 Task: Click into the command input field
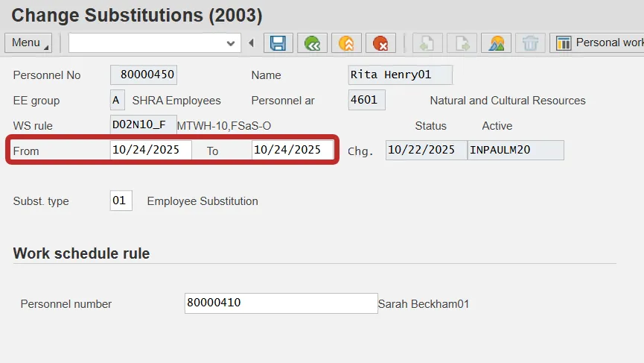pos(146,43)
